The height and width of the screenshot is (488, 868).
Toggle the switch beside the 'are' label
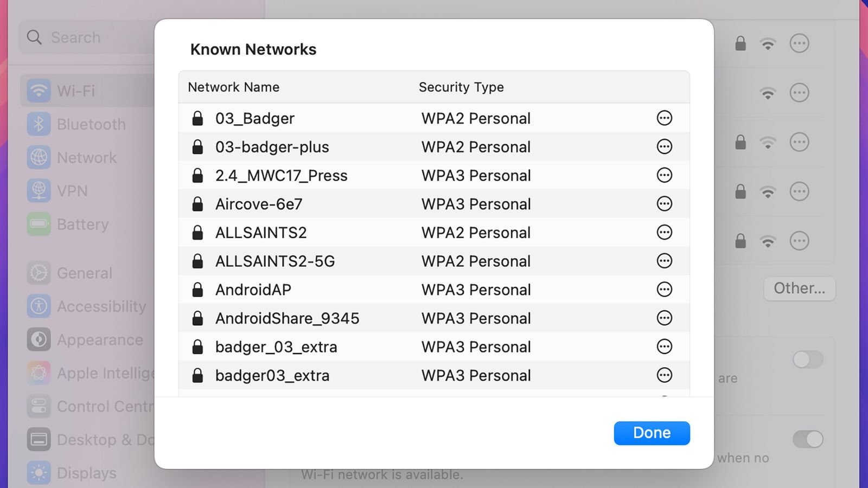808,359
